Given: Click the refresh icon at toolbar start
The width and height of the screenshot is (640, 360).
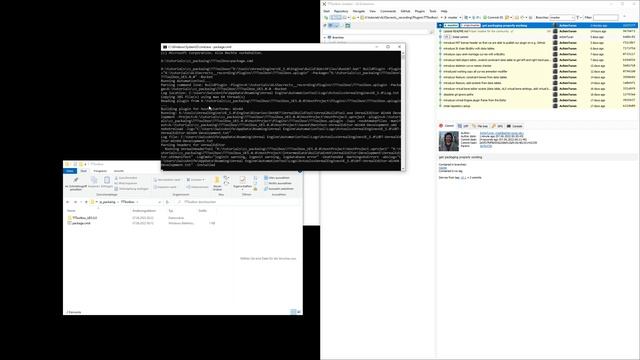Looking at the screenshot, I should coord(326,18).
